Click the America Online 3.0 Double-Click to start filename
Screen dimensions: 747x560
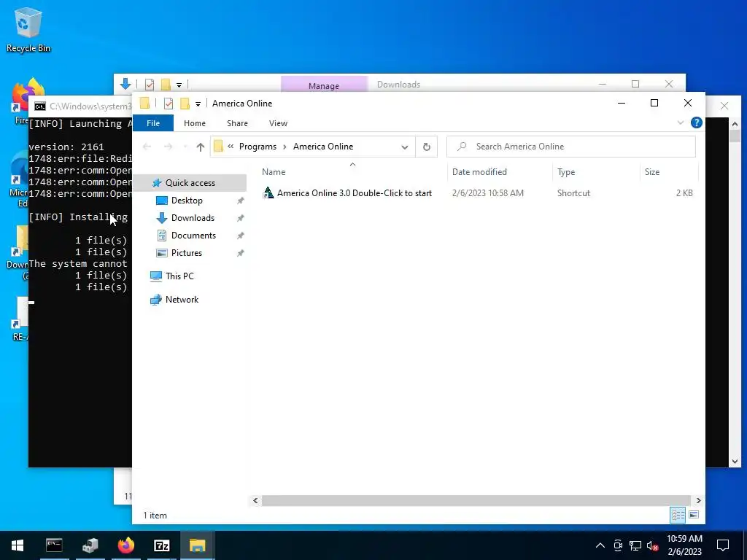coord(355,192)
